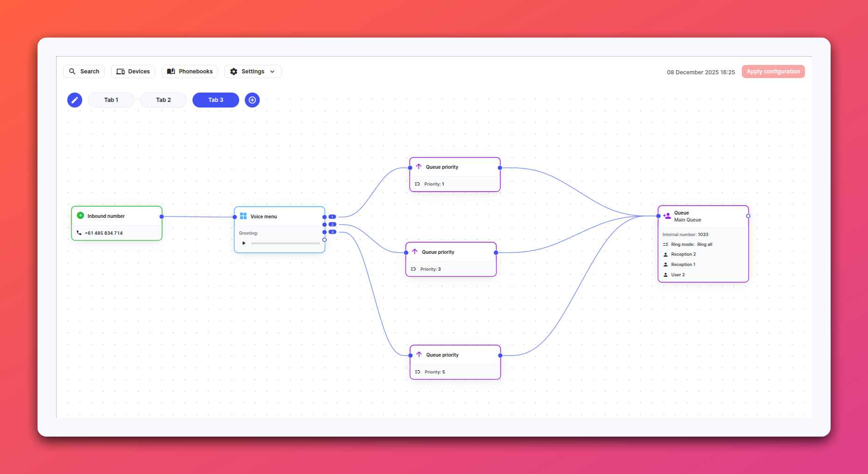
Task: Click the Voice menu node grid icon
Action: point(243,216)
